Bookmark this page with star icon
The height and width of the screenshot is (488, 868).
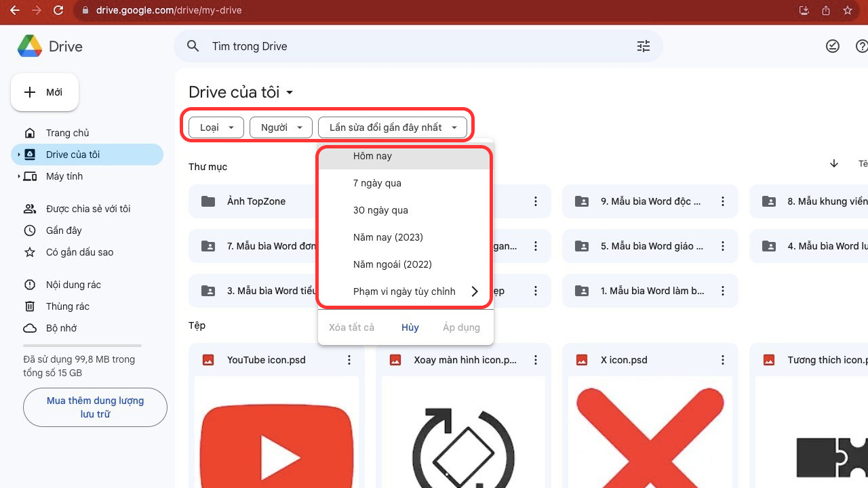pos(848,11)
